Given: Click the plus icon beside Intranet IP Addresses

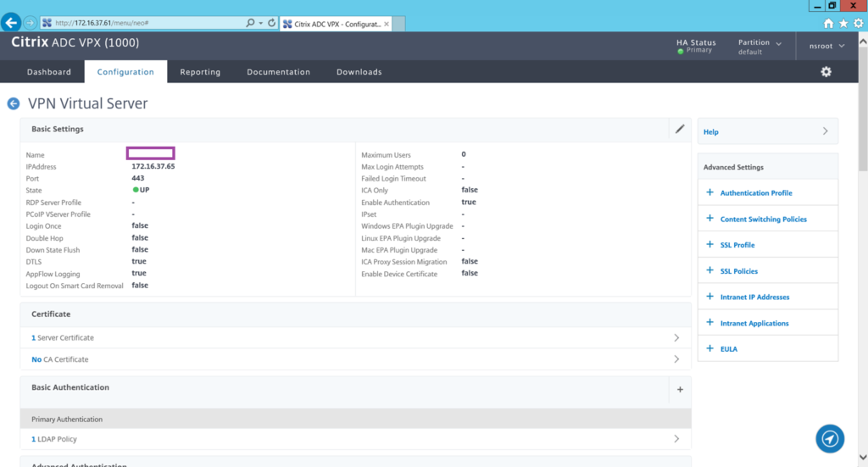Looking at the screenshot, I should (x=709, y=297).
